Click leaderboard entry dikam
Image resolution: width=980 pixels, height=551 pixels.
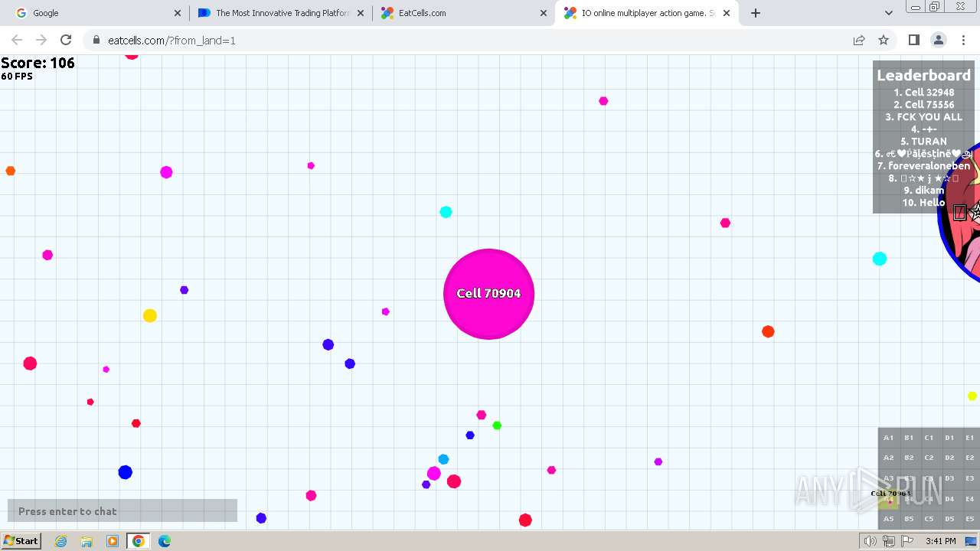923,191
